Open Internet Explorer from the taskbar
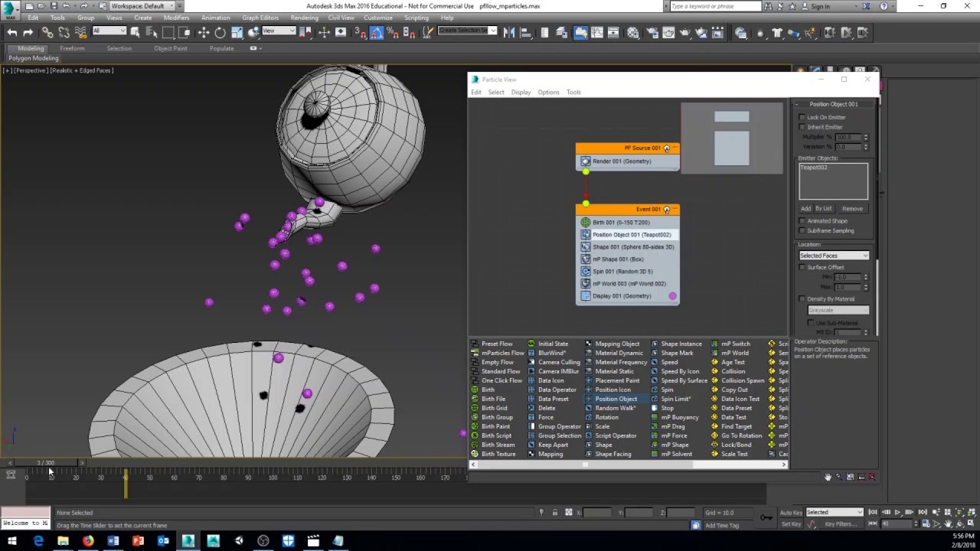 (38, 542)
